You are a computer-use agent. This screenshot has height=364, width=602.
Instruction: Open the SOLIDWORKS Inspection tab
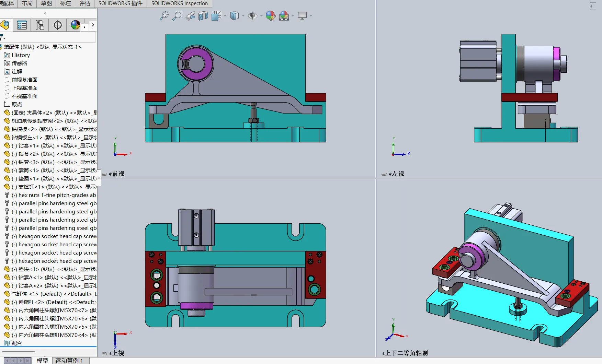(x=180, y=3)
